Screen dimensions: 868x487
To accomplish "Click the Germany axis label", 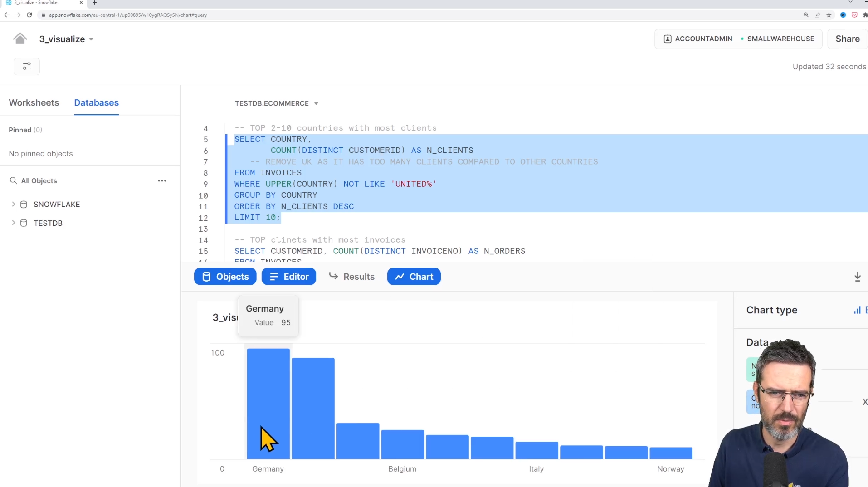I will point(268,469).
